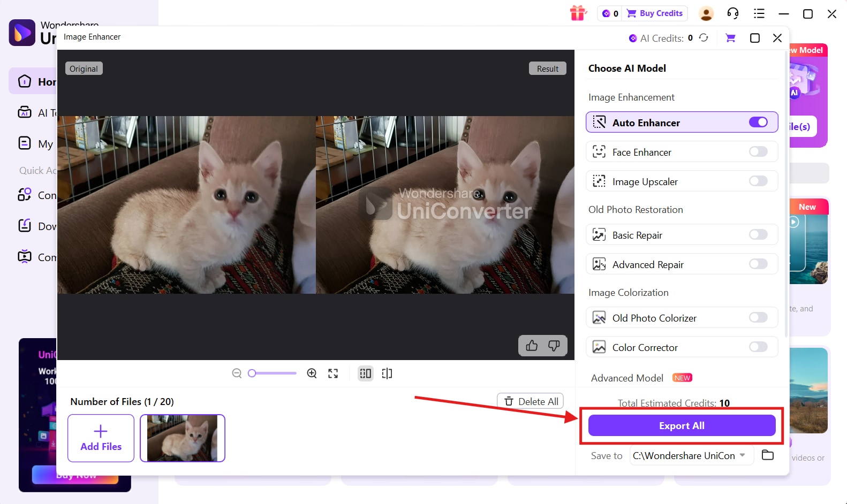Click the zoom in magnifier icon
This screenshot has width=847, height=504.
pyautogui.click(x=312, y=373)
